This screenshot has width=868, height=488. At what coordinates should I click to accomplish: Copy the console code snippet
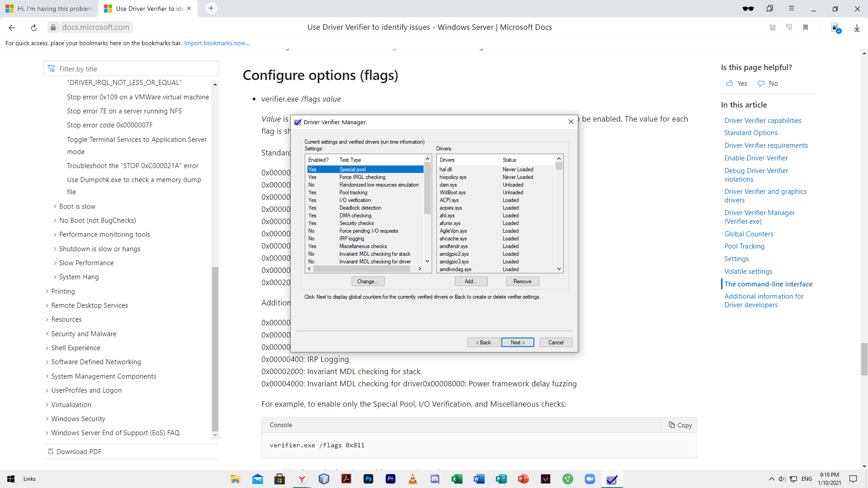(x=680, y=425)
